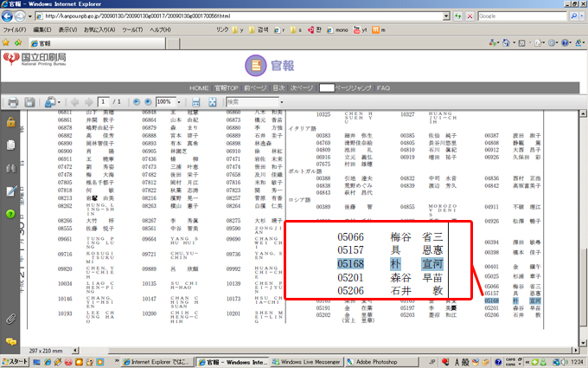Click the PDF save (floppy disk) icon
The width and height of the screenshot is (588, 368).
(31, 101)
